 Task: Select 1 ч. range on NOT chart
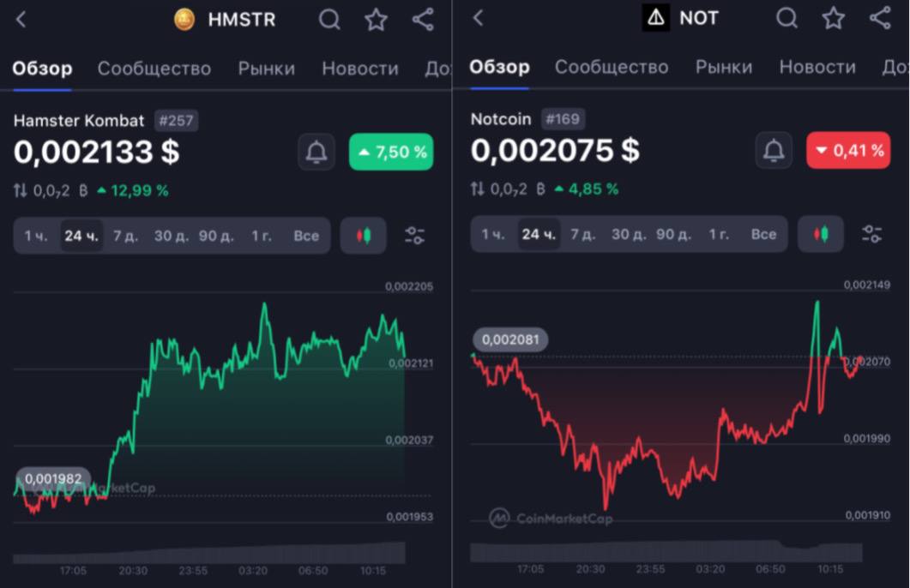click(493, 234)
